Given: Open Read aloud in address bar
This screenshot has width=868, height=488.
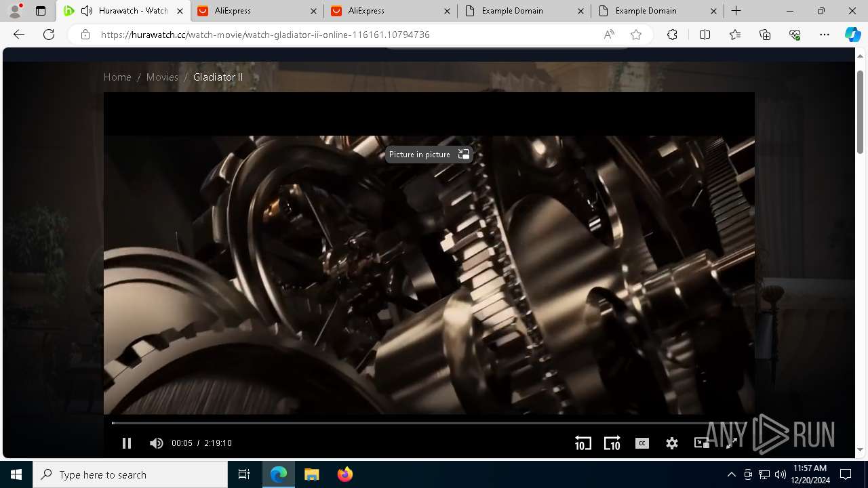Looking at the screenshot, I should 609,35.
